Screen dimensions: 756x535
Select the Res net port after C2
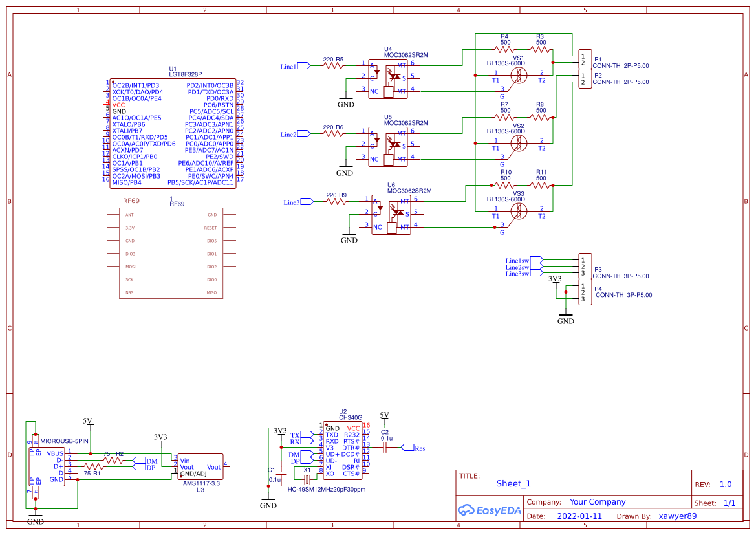[408, 448]
